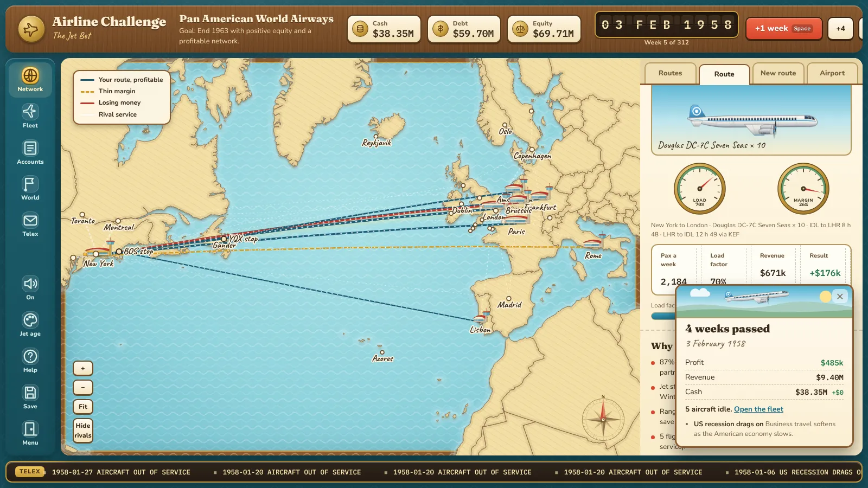Open the Network view in sidebar
Viewport: 868px width, 488px height.
pos(30,80)
